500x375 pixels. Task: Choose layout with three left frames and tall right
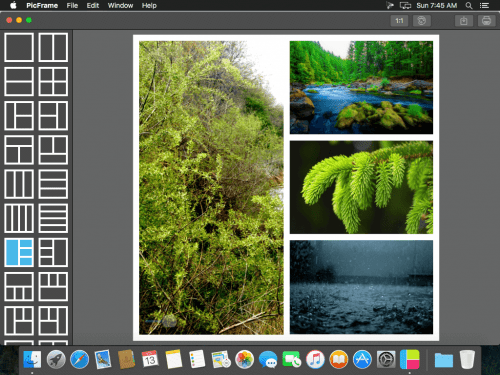click(53, 252)
